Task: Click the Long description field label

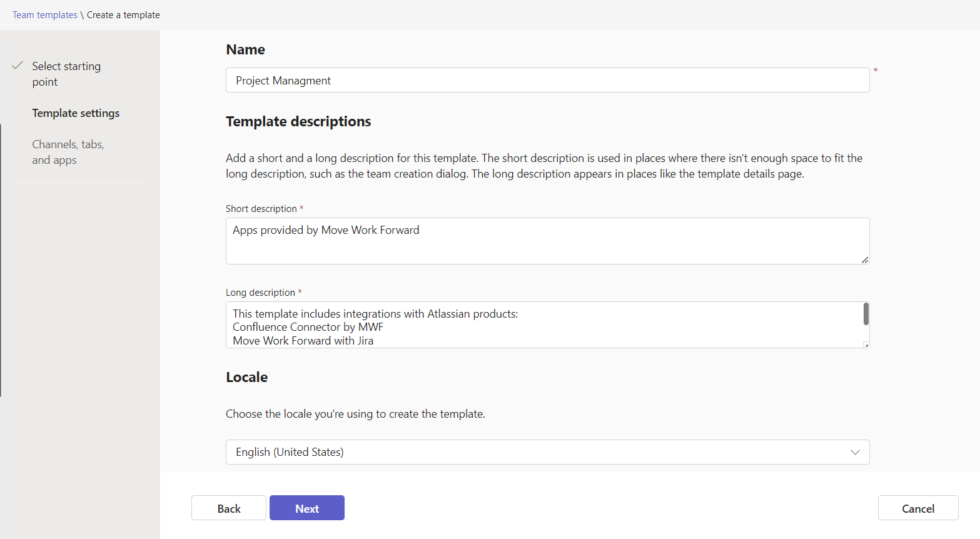Action: 260,293
